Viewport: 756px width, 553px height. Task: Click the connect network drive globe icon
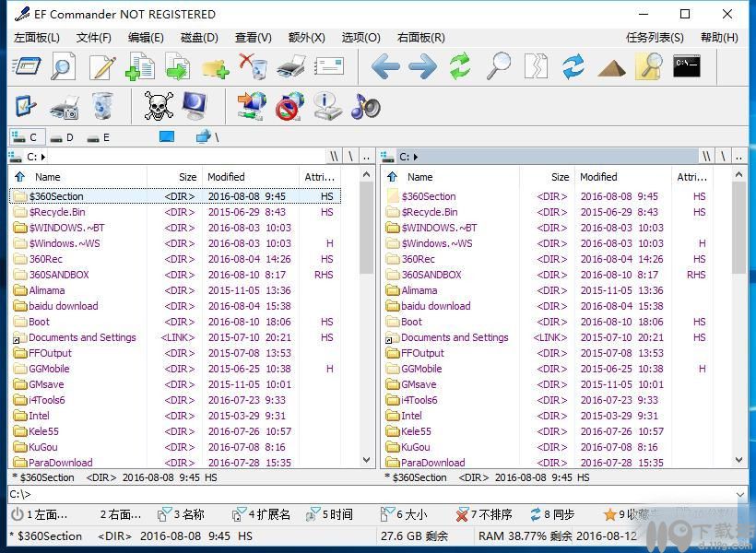[252, 106]
